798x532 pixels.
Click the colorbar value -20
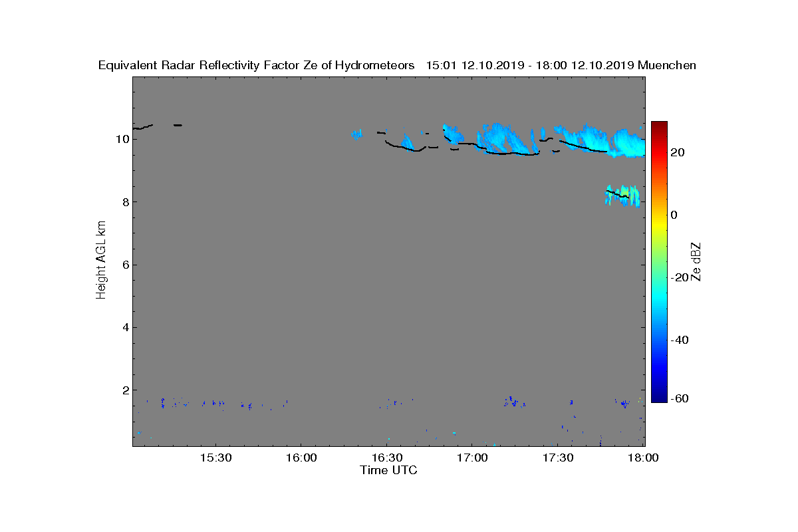(x=679, y=277)
